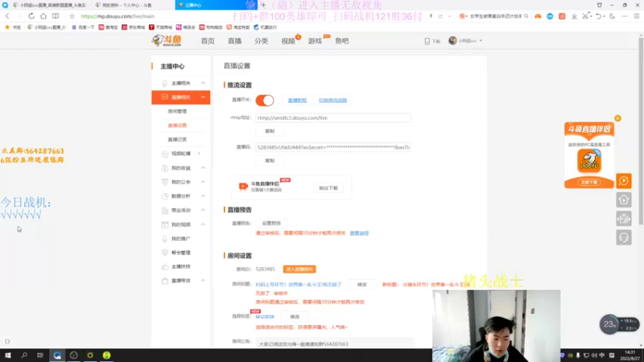Click the headset support icon on the right rail

623,237
